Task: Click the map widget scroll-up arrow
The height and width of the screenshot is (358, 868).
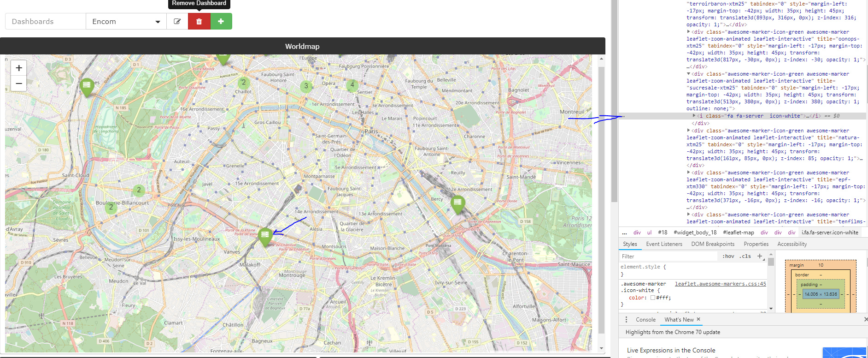Action: click(601, 59)
